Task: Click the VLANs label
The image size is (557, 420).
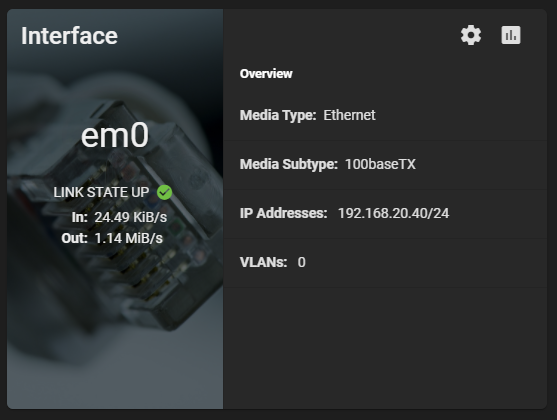Action: click(x=263, y=262)
